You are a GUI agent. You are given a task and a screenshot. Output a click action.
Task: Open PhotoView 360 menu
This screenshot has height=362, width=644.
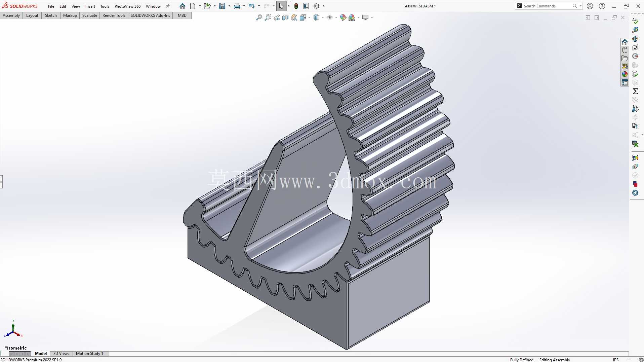point(127,6)
